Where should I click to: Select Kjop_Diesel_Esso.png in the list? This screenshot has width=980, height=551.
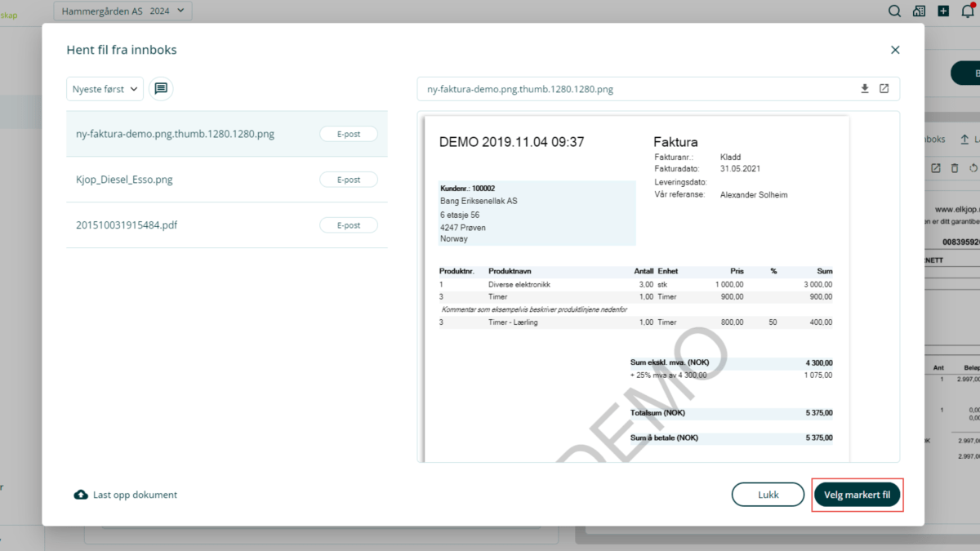pos(124,180)
